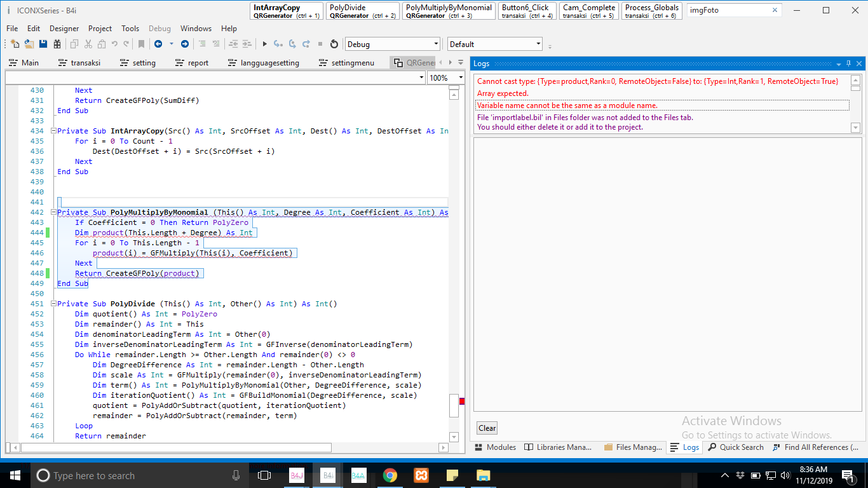Click the Save icon in the toolbar
The image size is (868, 488).
pyautogui.click(x=43, y=44)
